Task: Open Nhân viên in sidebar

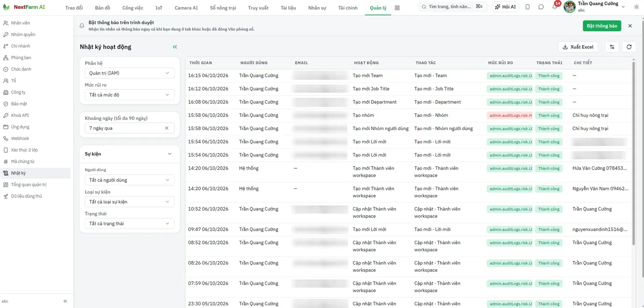Action: pyautogui.click(x=35, y=23)
